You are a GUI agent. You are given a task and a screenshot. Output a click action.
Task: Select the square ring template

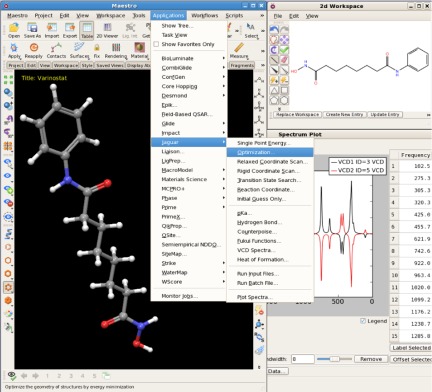[284, 90]
